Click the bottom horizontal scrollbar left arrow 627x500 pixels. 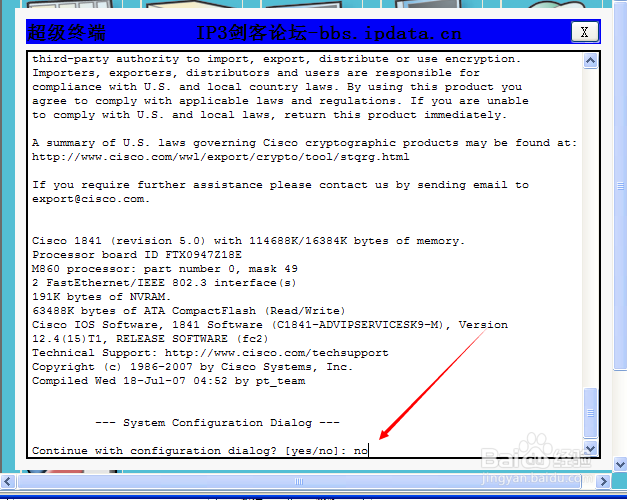tap(8, 481)
